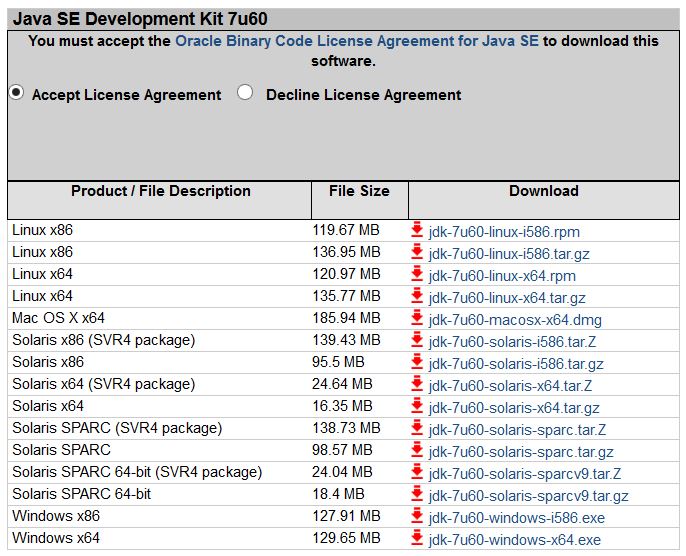Click Solaris x86 (SVR4 package) description
Viewport: 686px width, 556px height.
tap(104, 340)
